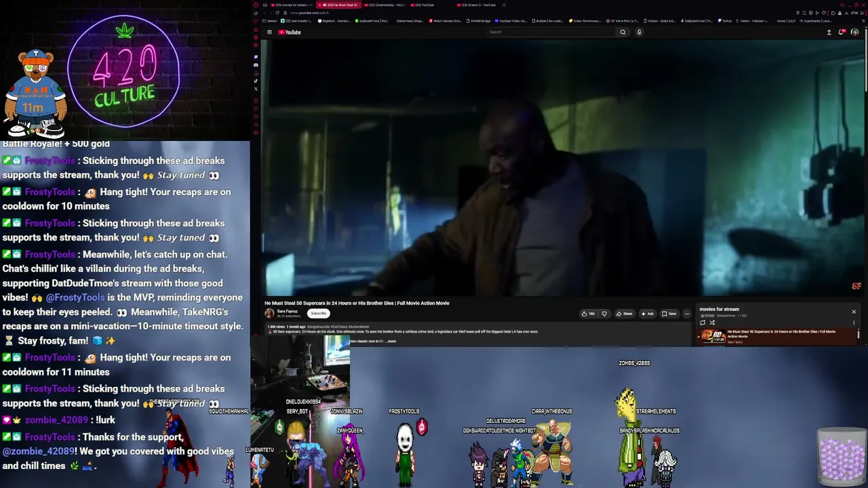The image size is (868, 488).
Task: Click the video title text
Action: [357, 303]
